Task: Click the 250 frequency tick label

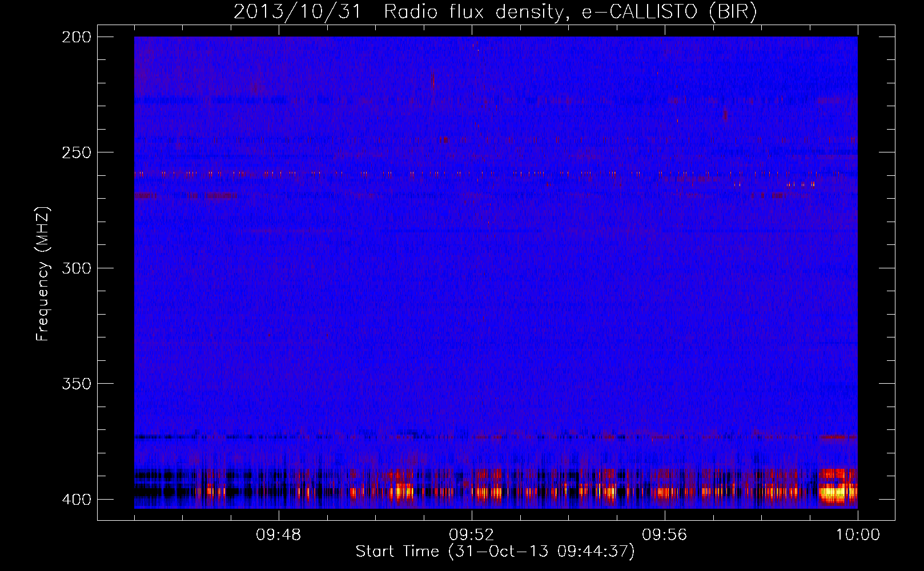Action: click(x=77, y=152)
